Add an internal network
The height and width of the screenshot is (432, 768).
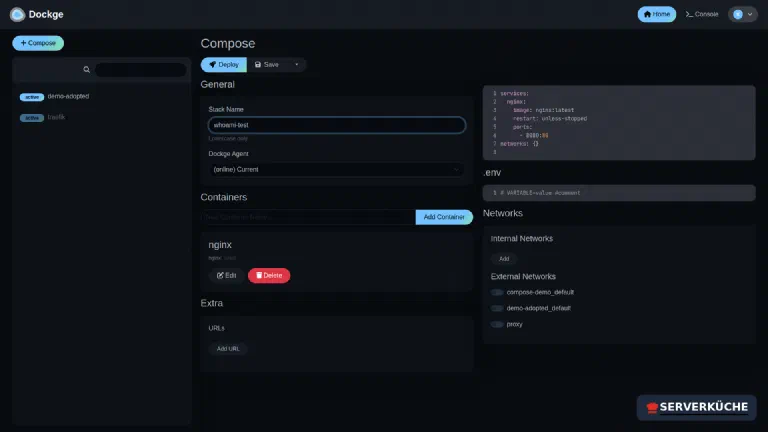click(x=504, y=259)
